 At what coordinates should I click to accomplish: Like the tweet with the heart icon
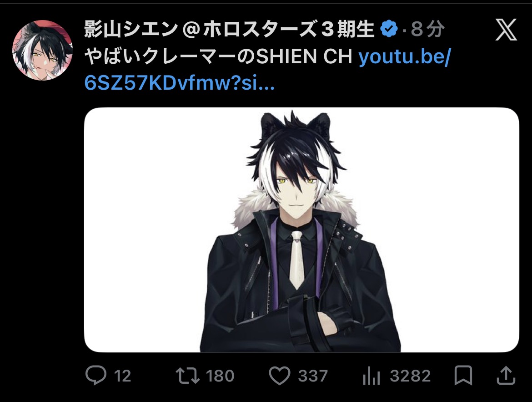(280, 376)
